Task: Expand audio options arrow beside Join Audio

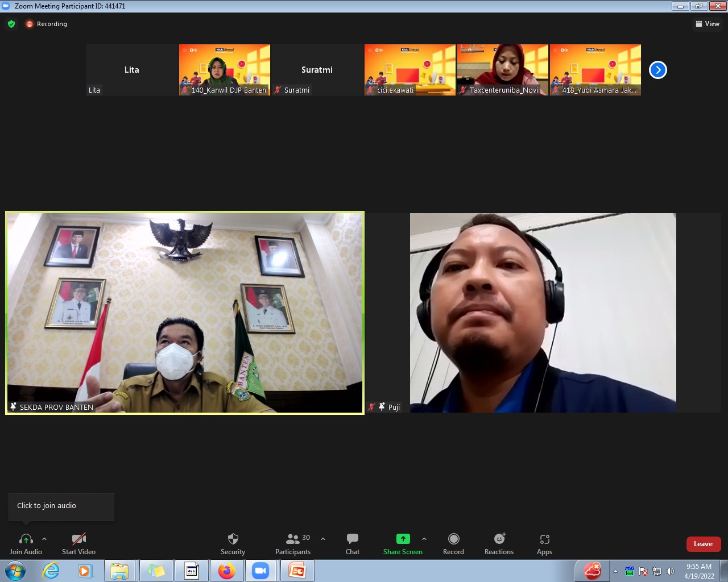Action: coord(44,539)
